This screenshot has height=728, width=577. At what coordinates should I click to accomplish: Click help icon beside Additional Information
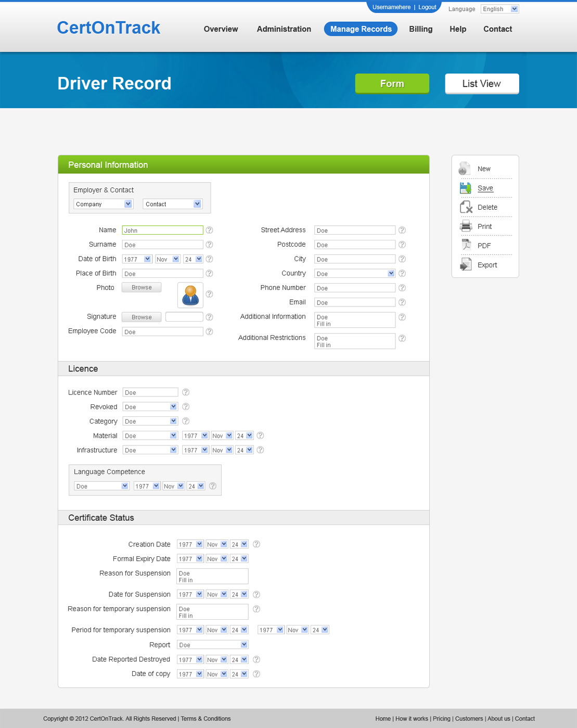[402, 317]
